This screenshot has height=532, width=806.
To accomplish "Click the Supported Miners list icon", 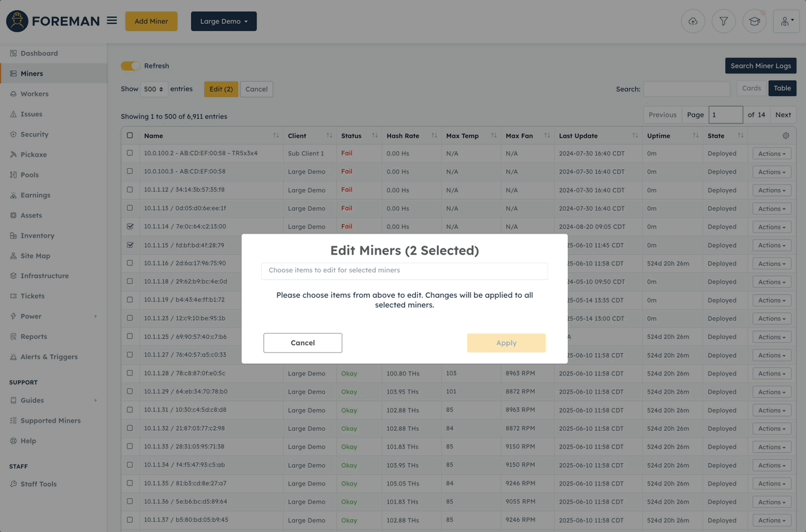I will (14, 421).
